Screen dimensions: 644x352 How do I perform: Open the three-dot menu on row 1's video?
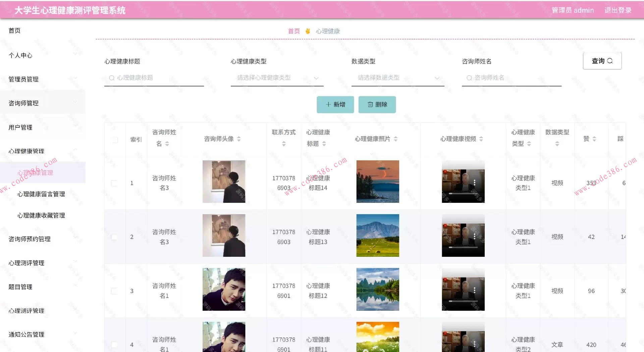click(475, 182)
